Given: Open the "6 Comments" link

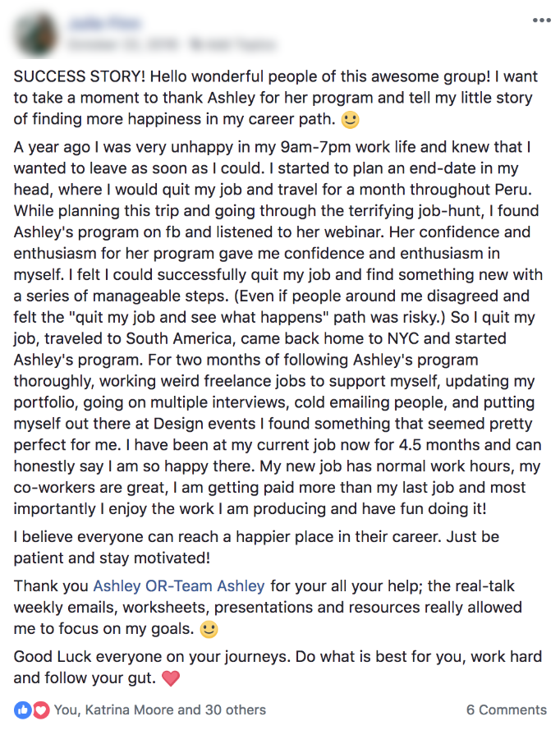Looking at the screenshot, I should click(x=507, y=710).
